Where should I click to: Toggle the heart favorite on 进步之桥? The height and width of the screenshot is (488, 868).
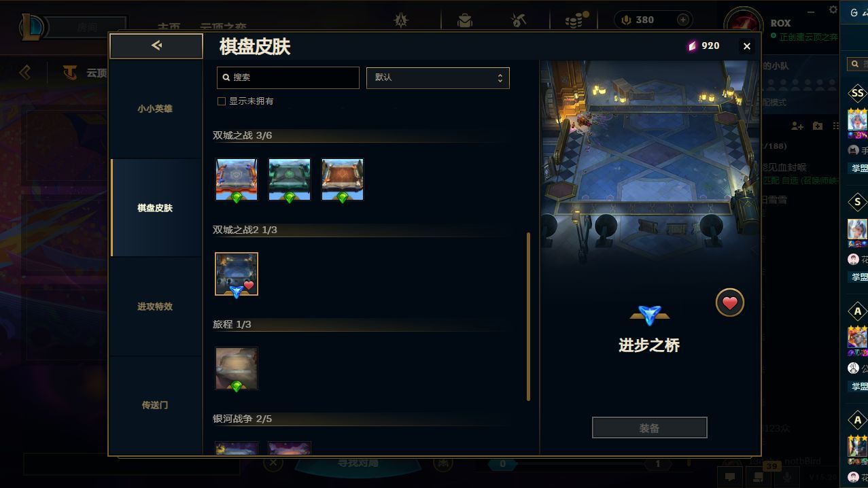[x=729, y=303]
